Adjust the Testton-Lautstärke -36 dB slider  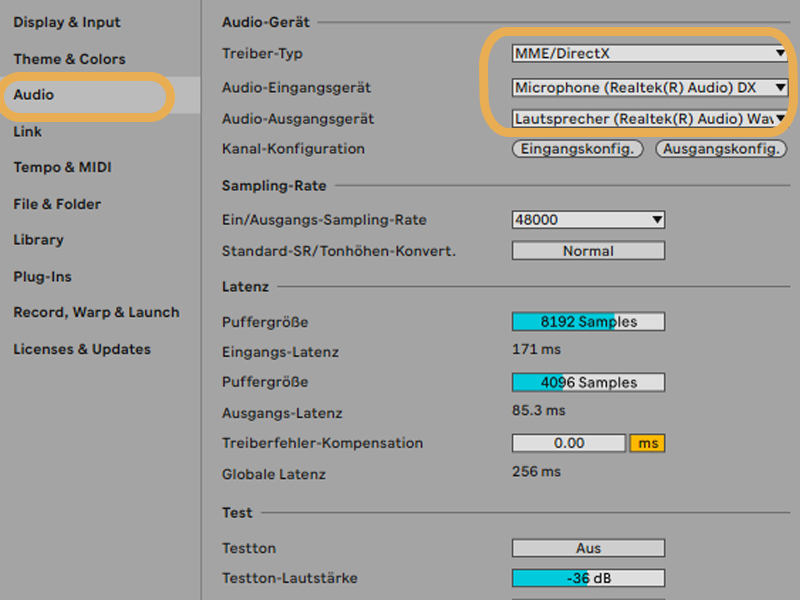(x=588, y=578)
